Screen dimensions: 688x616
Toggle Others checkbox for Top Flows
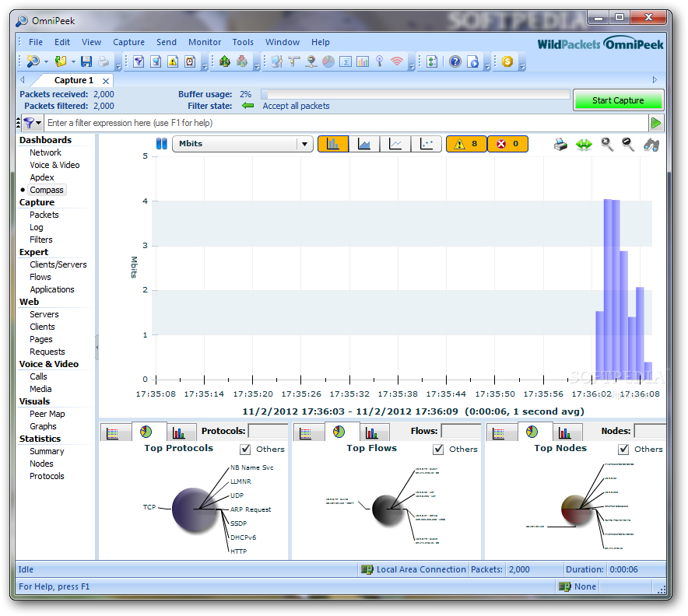[438, 450]
